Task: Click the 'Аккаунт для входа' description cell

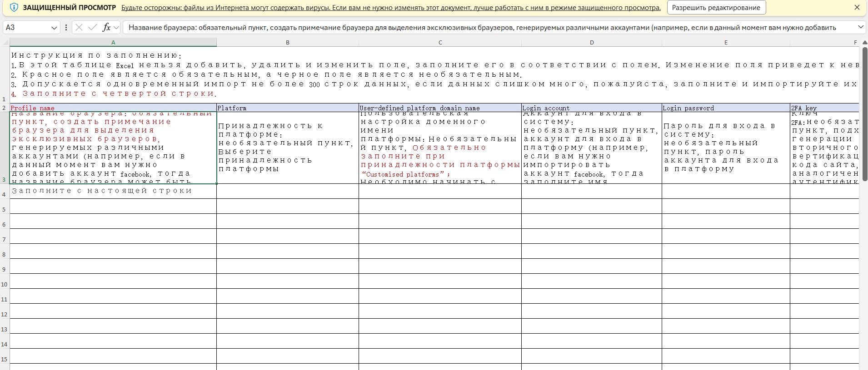Action: click(592, 148)
